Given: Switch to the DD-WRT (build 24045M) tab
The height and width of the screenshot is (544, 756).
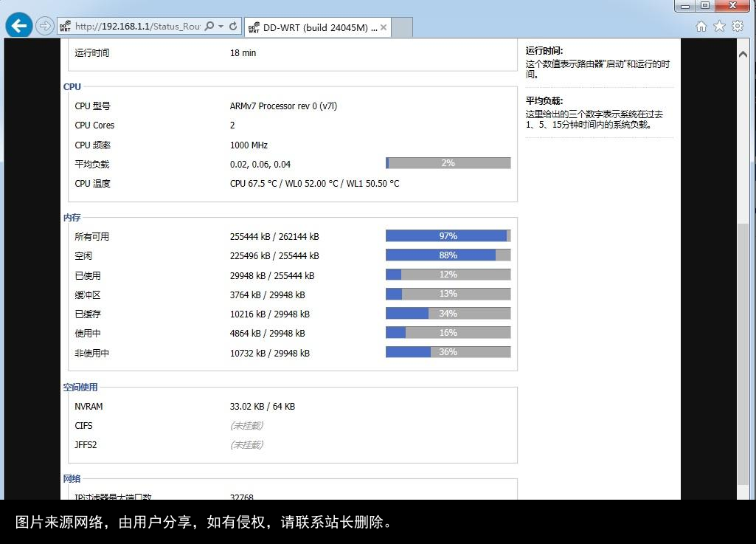Looking at the screenshot, I should pyautogui.click(x=313, y=27).
